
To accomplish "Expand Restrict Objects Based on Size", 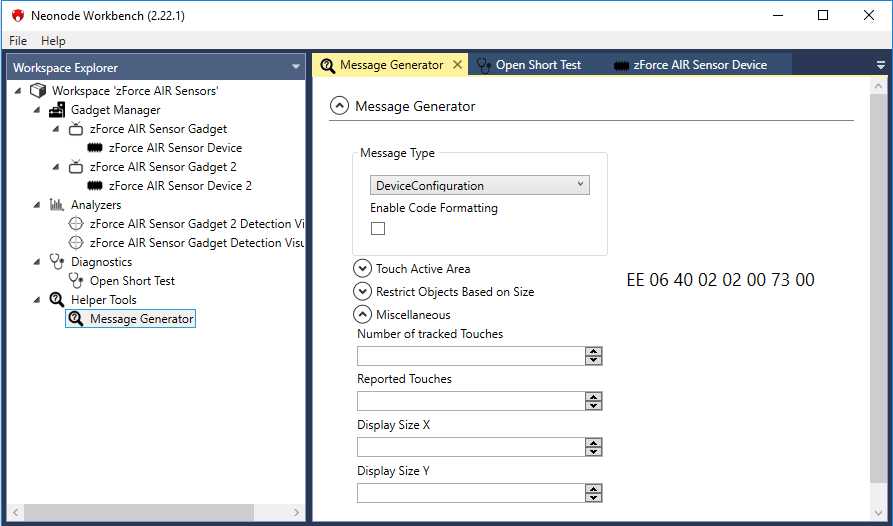I will click(x=362, y=291).
